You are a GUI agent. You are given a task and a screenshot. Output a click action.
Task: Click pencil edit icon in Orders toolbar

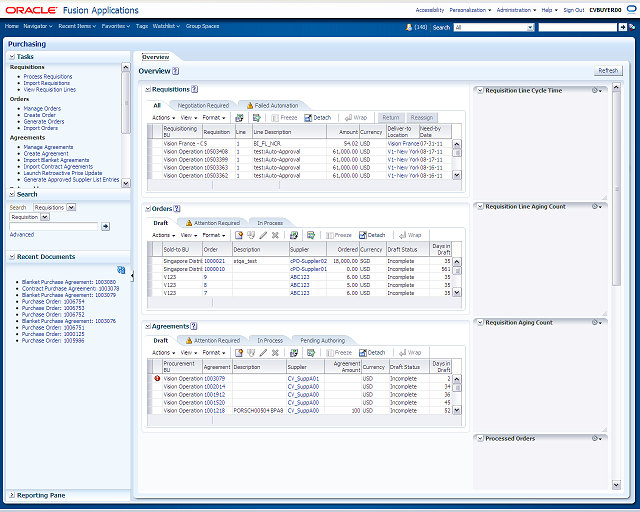point(263,235)
